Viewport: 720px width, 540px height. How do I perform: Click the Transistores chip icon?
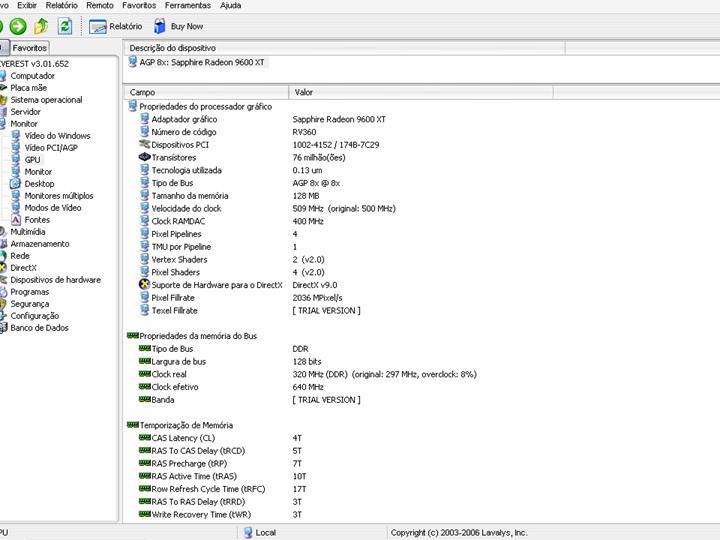click(x=145, y=157)
